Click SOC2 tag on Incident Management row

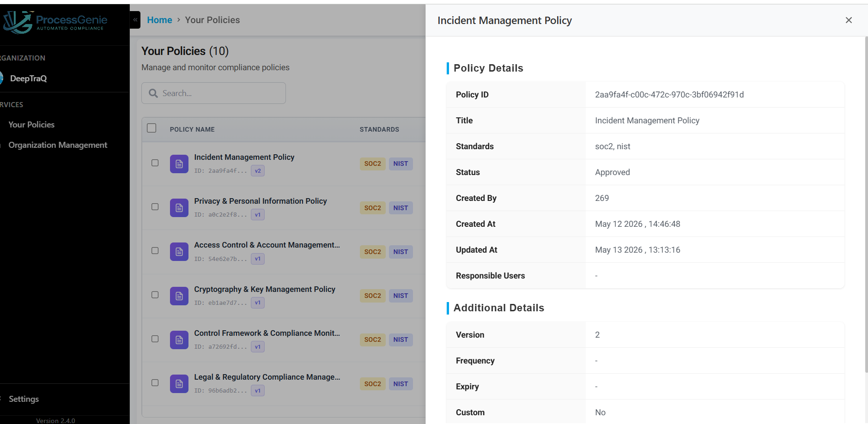tap(373, 164)
